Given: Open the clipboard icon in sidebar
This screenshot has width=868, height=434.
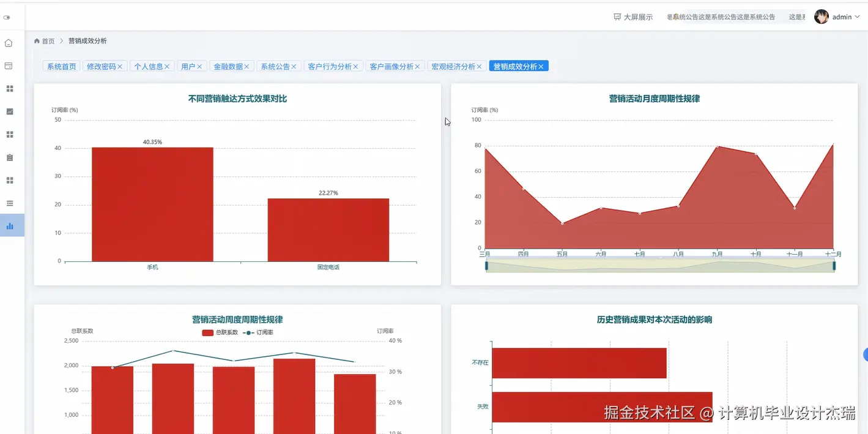Looking at the screenshot, I should coord(9,157).
